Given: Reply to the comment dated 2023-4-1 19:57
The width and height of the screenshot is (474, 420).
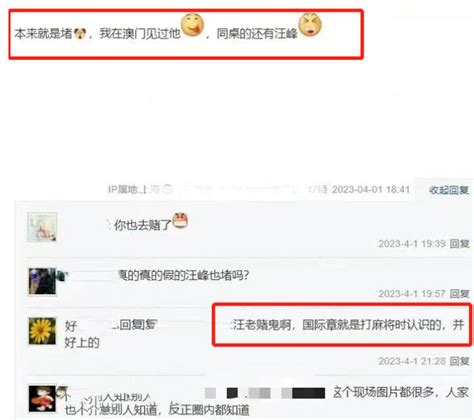Looking at the screenshot, I should [x=459, y=294].
